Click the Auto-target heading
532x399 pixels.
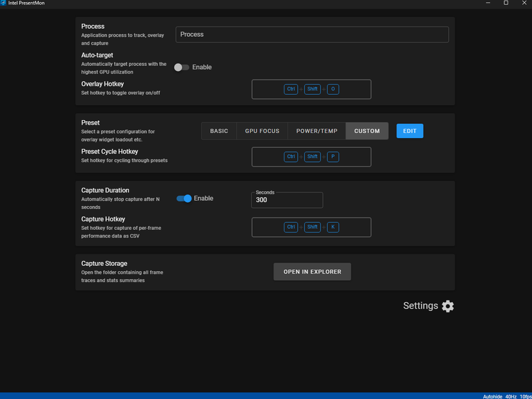tap(97, 55)
